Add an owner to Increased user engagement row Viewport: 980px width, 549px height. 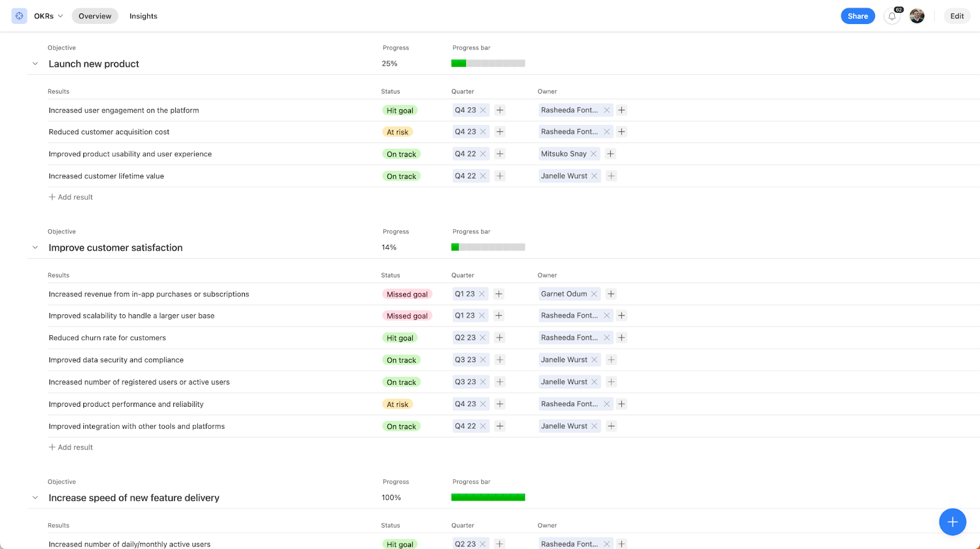(622, 110)
